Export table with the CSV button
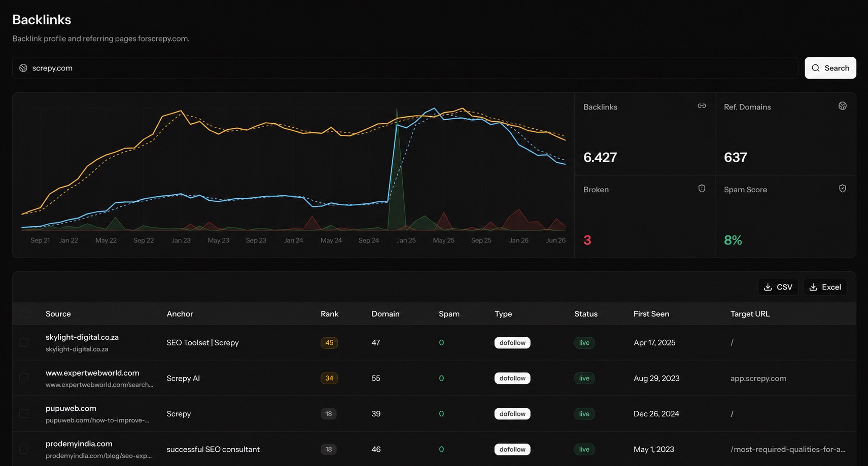Image resolution: width=868 pixels, height=466 pixels. (x=778, y=287)
